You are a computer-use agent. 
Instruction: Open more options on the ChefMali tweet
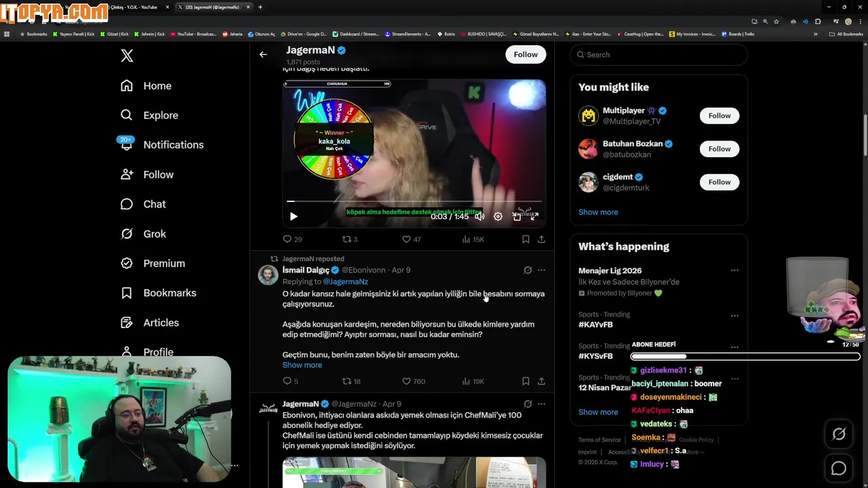tap(541, 403)
